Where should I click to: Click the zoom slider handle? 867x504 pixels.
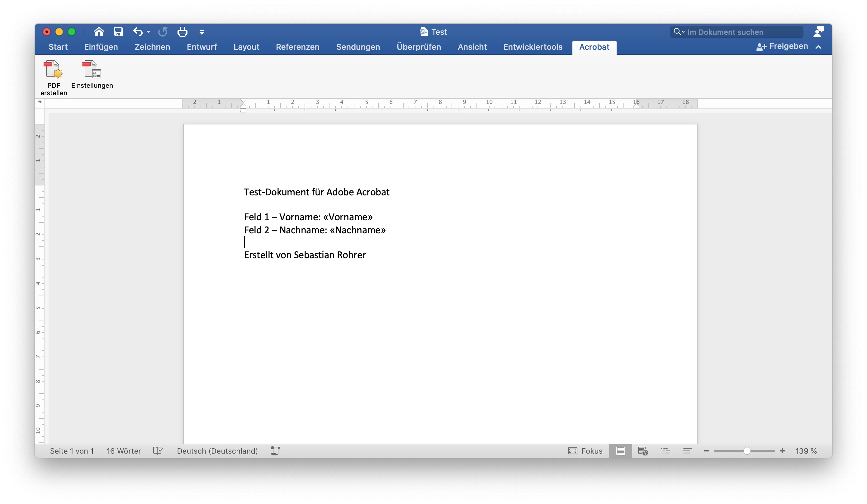pos(746,451)
